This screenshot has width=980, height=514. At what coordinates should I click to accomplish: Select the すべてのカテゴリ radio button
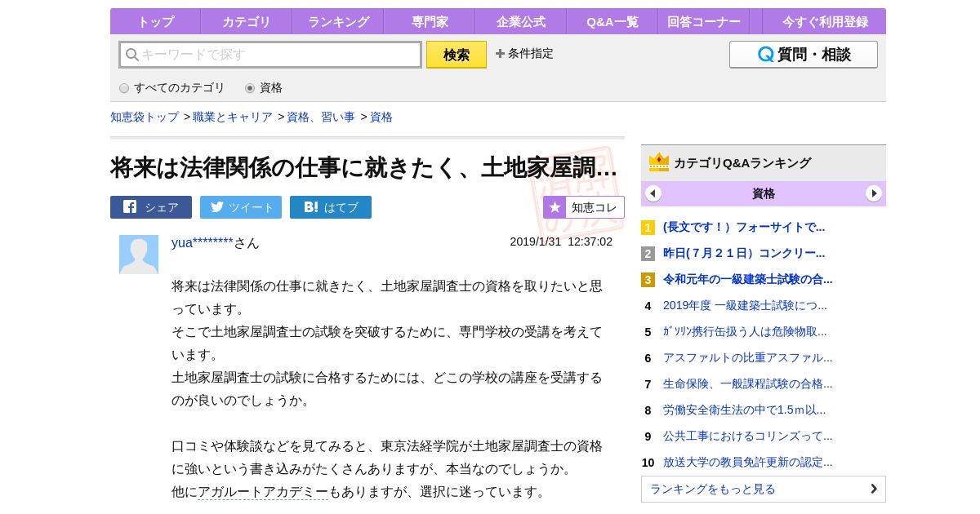coord(124,88)
